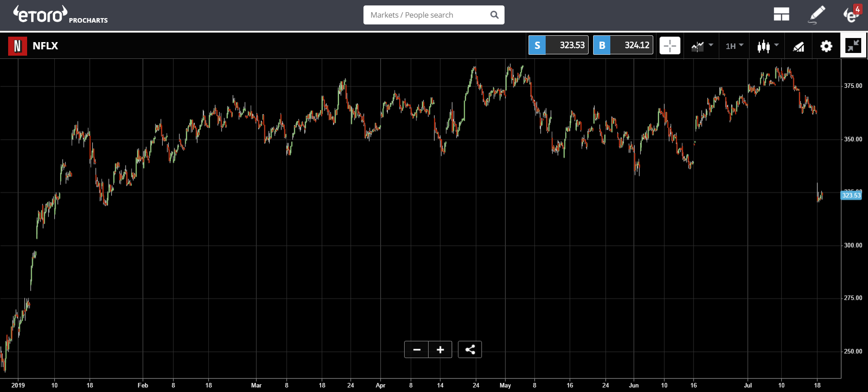Expand the compare instruments dropdown
The image size is (868, 392).
(x=702, y=46)
